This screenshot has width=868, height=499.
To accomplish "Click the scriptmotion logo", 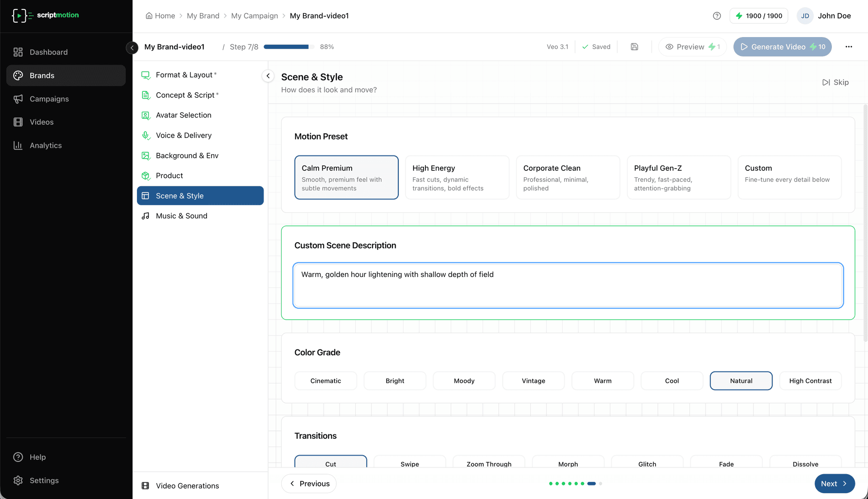I will (45, 15).
